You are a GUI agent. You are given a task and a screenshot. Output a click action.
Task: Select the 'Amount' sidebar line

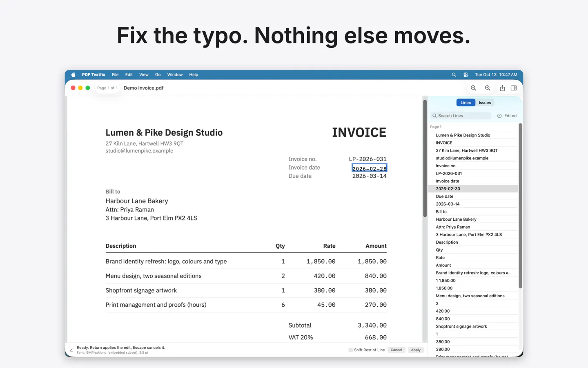pyautogui.click(x=473, y=265)
